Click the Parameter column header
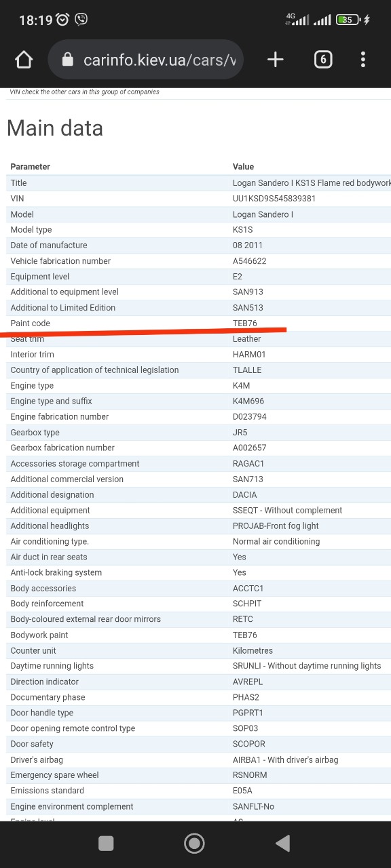The image size is (391, 868). (x=31, y=167)
